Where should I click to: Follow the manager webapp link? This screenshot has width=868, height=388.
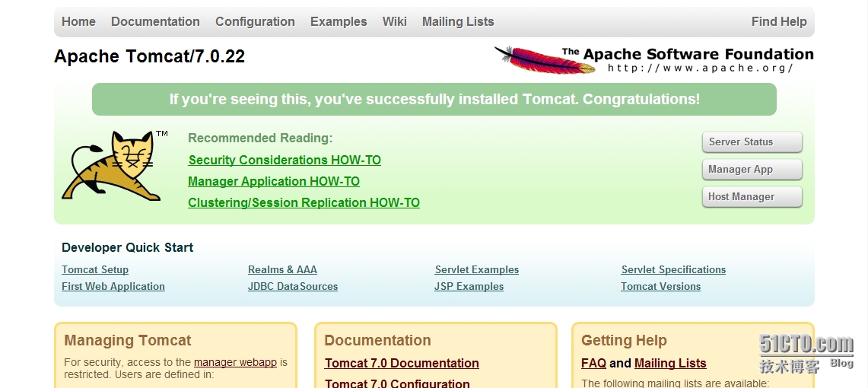235,363
